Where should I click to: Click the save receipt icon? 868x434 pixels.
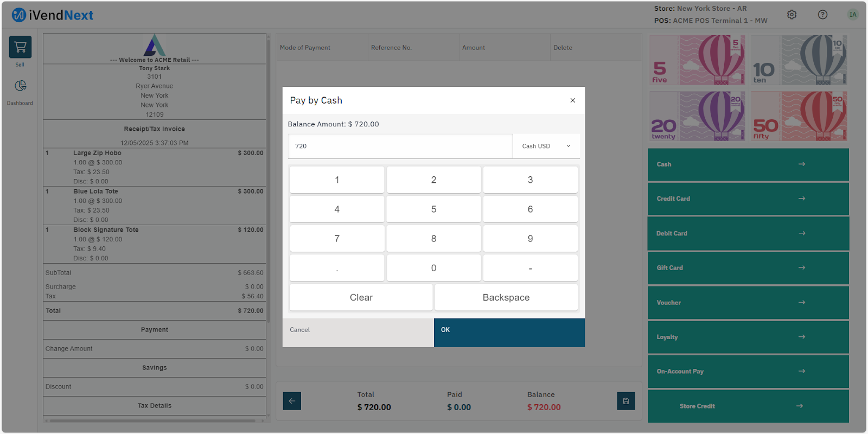626,401
